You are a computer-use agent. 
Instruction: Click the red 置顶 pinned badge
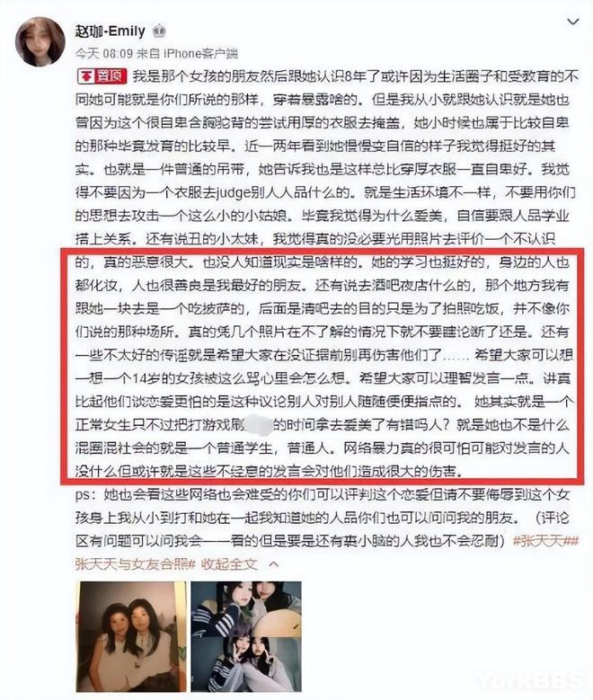pos(102,76)
